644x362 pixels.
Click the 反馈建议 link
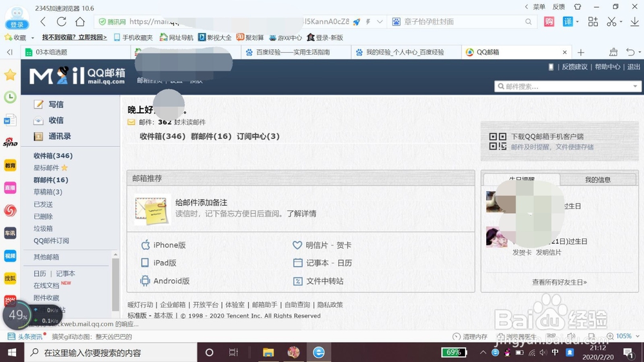click(x=574, y=66)
